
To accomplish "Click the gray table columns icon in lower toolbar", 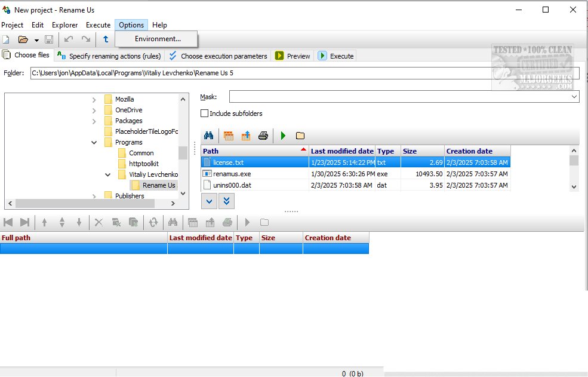I will pyautogui.click(x=193, y=222).
